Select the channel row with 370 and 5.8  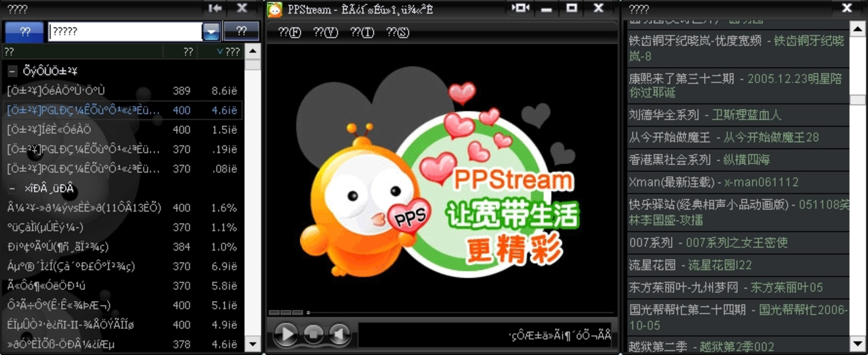123,286
